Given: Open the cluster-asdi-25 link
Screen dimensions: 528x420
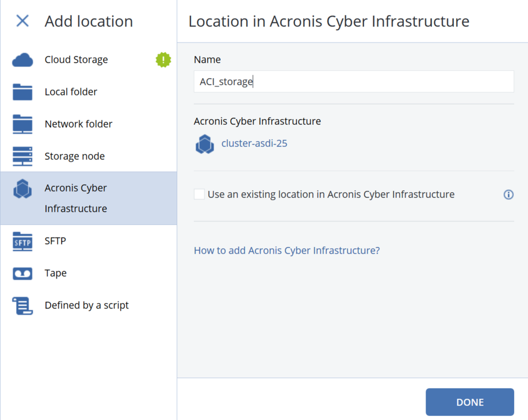Looking at the screenshot, I should (x=254, y=143).
